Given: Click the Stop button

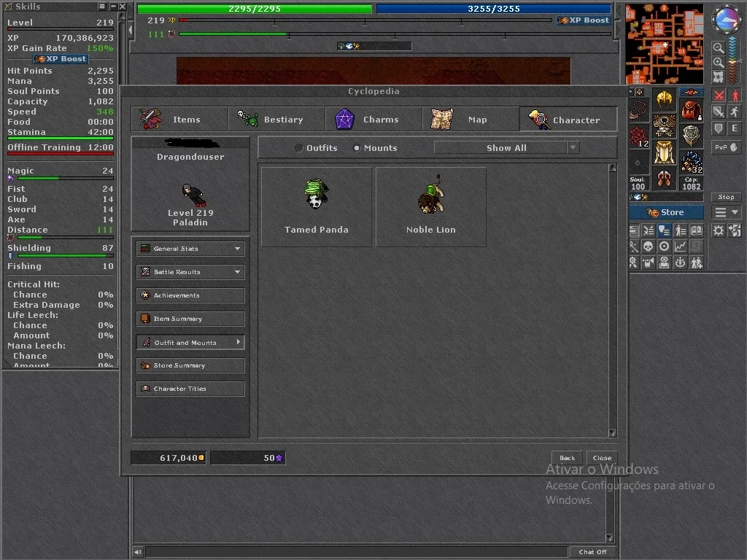Looking at the screenshot, I should pos(727,197).
